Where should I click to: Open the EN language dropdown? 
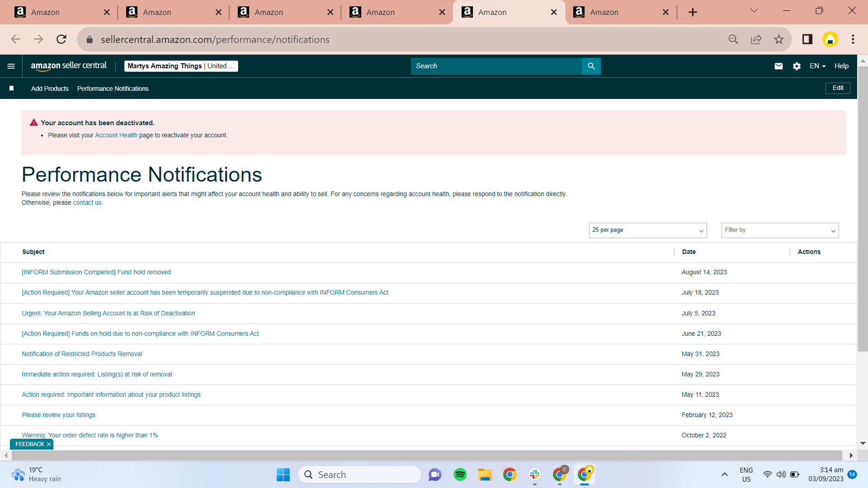tap(818, 66)
